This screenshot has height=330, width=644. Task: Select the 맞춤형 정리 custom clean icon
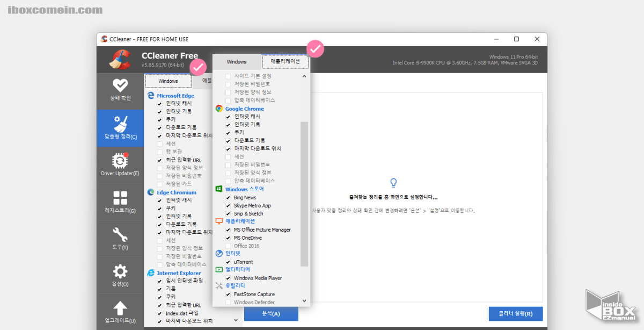[x=120, y=128]
